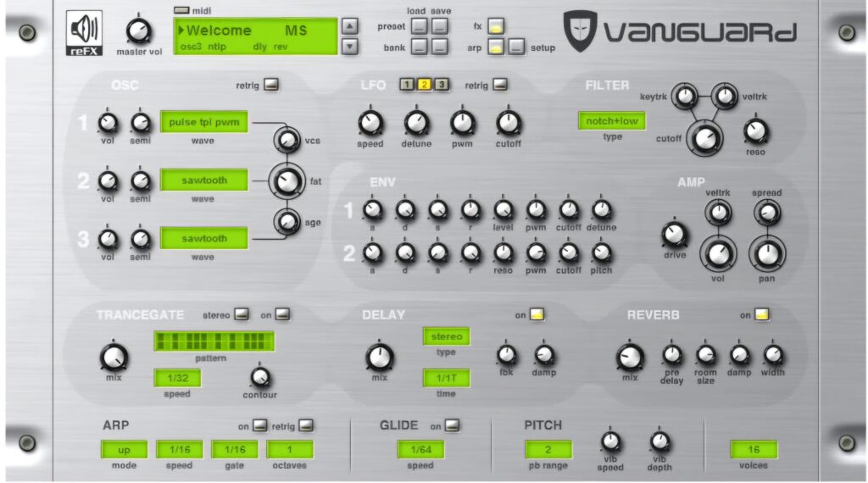Open the trancegate speed 1/32 selector

point(177,378)
